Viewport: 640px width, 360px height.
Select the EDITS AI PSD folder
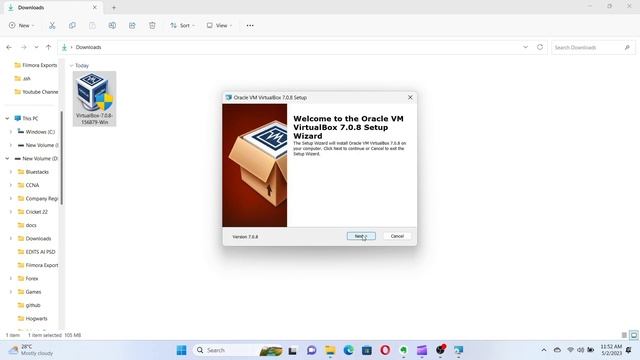coord(37,252)
